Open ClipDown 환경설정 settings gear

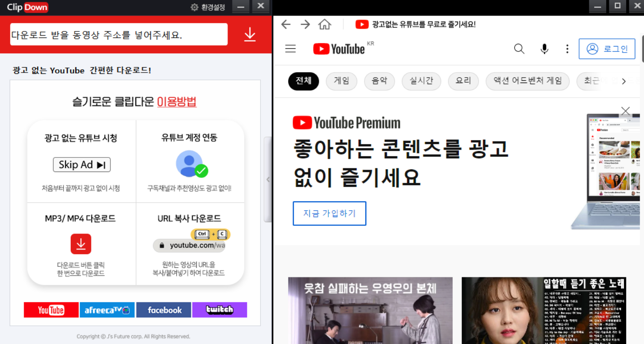(208, 7)
